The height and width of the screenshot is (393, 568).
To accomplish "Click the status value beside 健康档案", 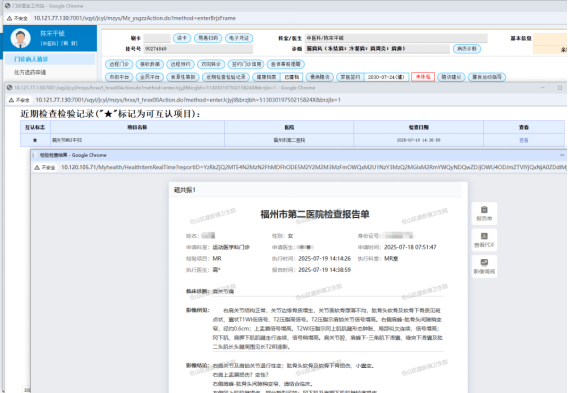I will (x=292, y=77).
